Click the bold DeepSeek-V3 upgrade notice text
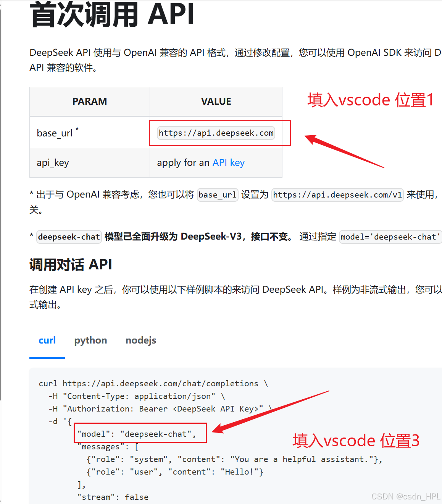The width and height of the screenshot is (442, 504). [x=199, y=237]
